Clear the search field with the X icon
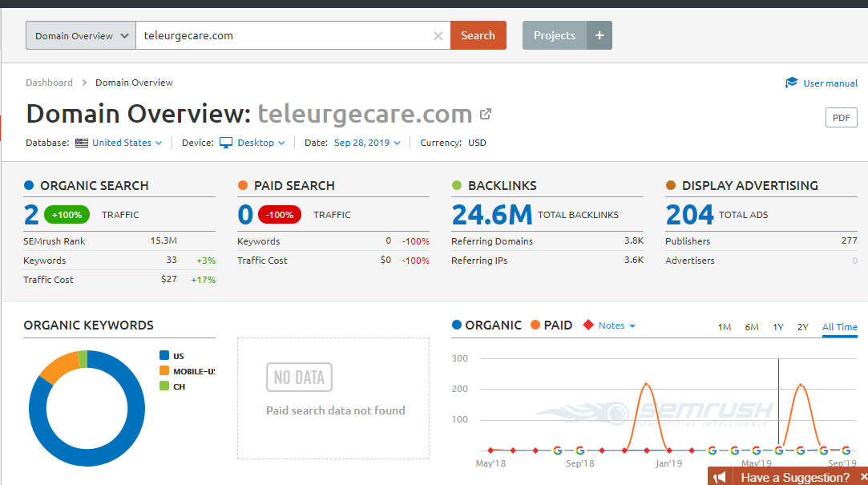The height and width of the screenshot is (485, 868). [x=438, y=36]
